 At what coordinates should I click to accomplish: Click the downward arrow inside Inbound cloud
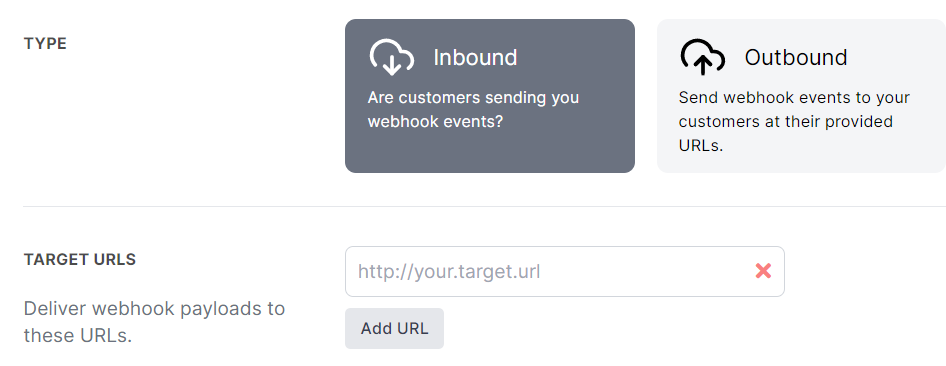pyautogui.click(x=392, y=64)
